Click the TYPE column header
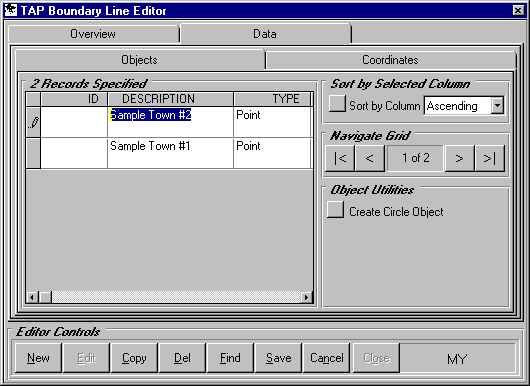 click(x=272, y=99)
